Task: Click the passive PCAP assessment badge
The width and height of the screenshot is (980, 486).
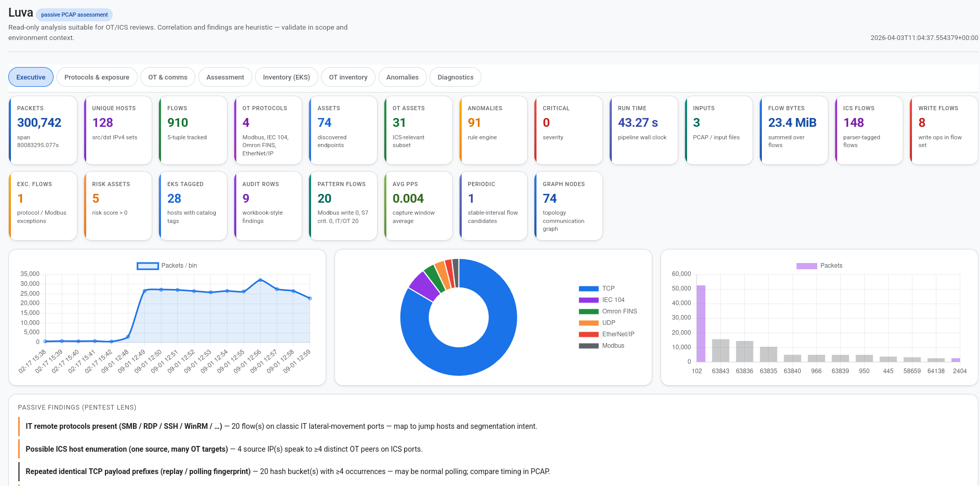Action: coord(74,14)
